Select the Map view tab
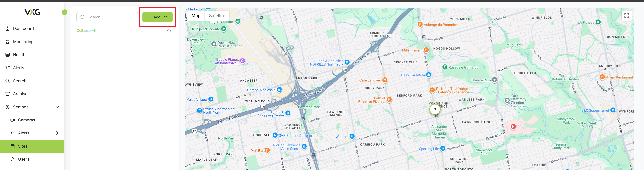644x170 pixels. click(196, 16)
